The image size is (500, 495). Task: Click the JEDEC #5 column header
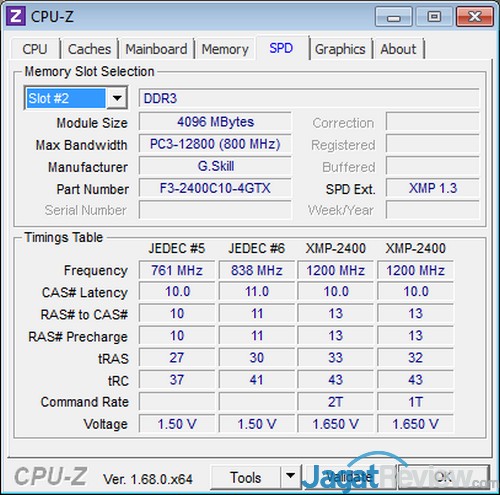177,248
